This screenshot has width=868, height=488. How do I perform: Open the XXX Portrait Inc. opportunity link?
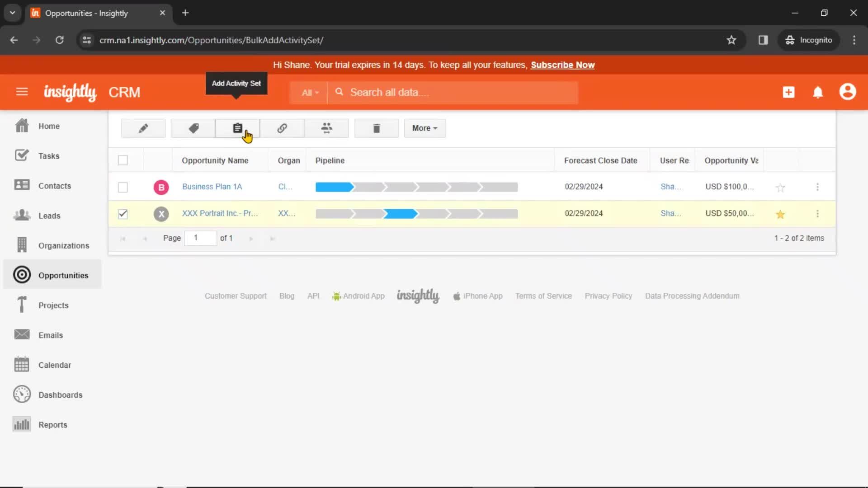click(220, 213)
